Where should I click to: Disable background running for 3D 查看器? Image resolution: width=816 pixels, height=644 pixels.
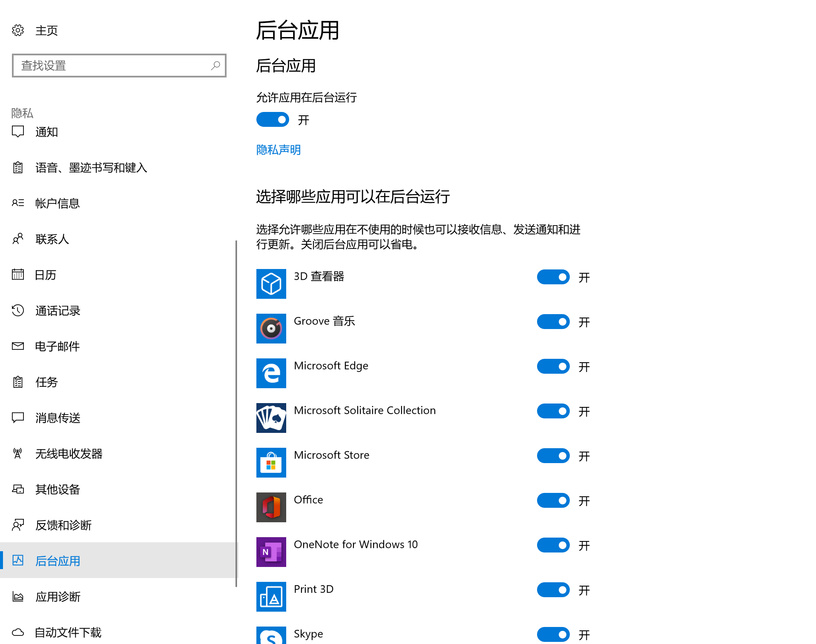coord(553,277)
